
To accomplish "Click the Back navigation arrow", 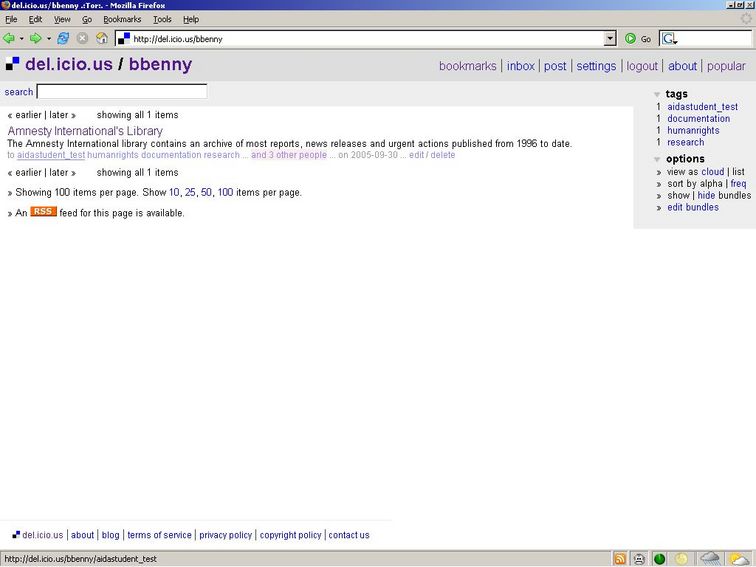I will point(9,39).
